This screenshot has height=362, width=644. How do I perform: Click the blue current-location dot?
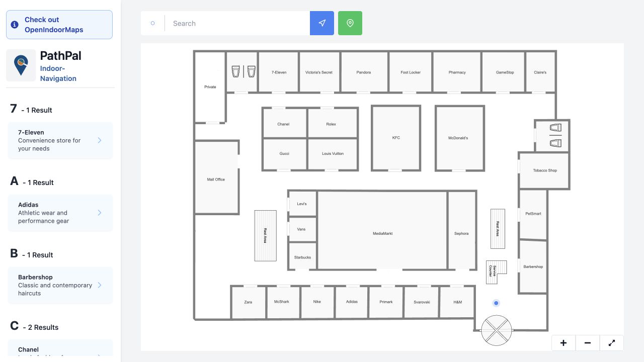click(x=496, y=303)
